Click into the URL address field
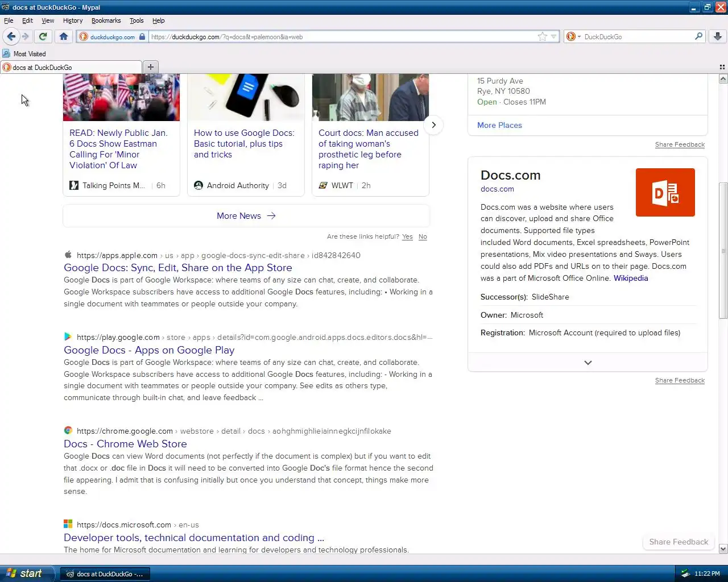Viewport: 728px width, 582px height. (x=343, y=37)
